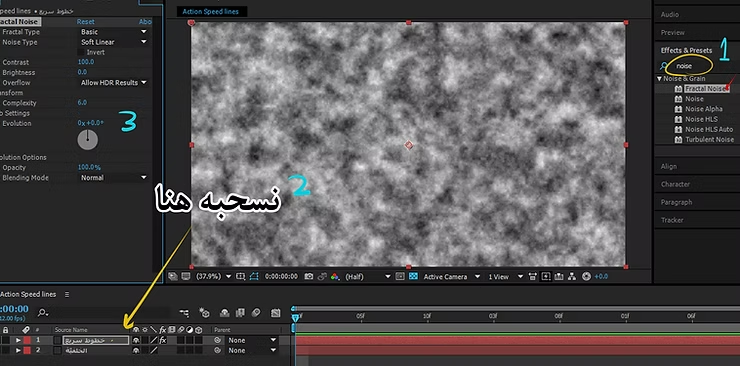Toggle Draft 3D button in timeline
The image size is (740, 366).
click(204, 312)
